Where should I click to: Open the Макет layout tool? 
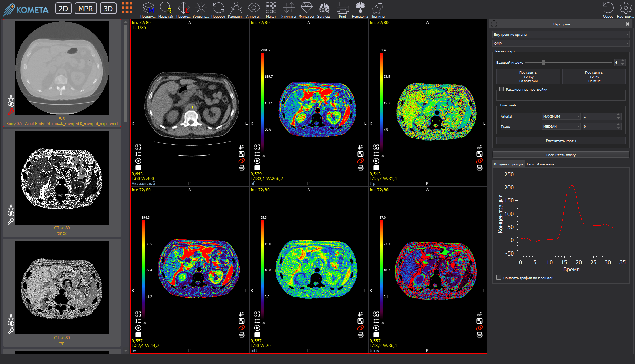[x=271, y=10]
